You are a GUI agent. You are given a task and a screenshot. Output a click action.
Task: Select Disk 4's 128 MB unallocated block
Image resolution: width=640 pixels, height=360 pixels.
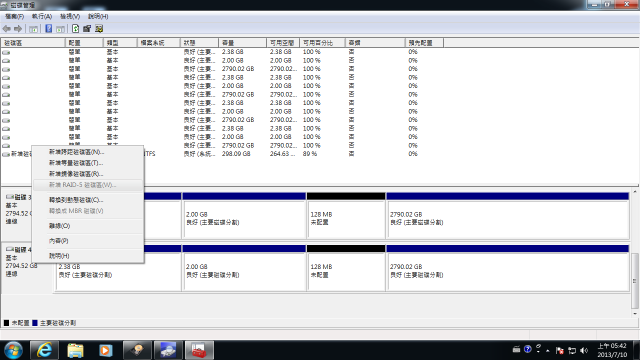[346, 268]
